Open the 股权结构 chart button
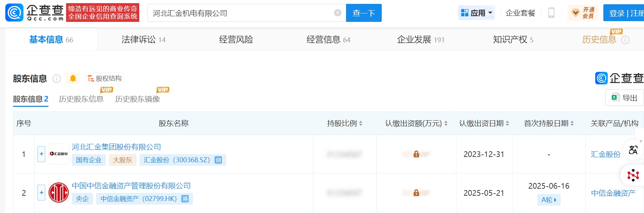 pyautogui.click(x=105, y=78)
